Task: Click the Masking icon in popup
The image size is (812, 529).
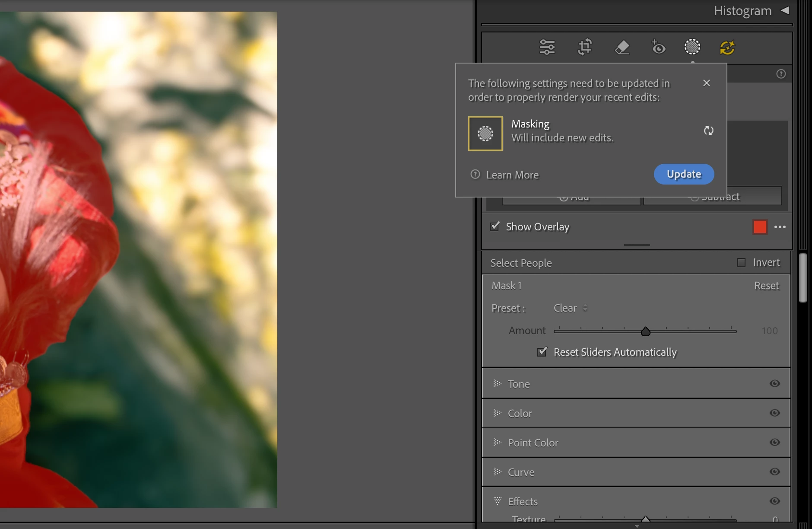Action: tap(485, 134)
